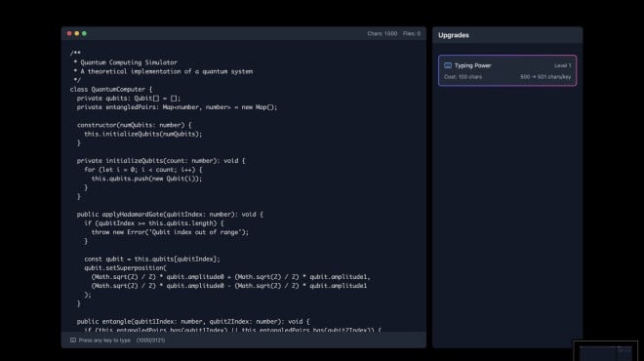Click "Press any key to type" hint
The image size is (644, 361).
[104, 341]
